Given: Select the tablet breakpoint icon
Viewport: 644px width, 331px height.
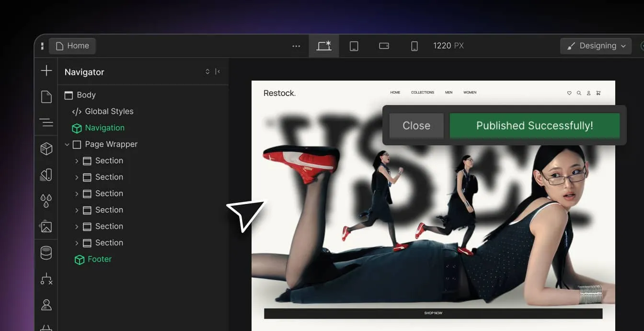Looking at the screenshot, I should [x=354, y=46].
